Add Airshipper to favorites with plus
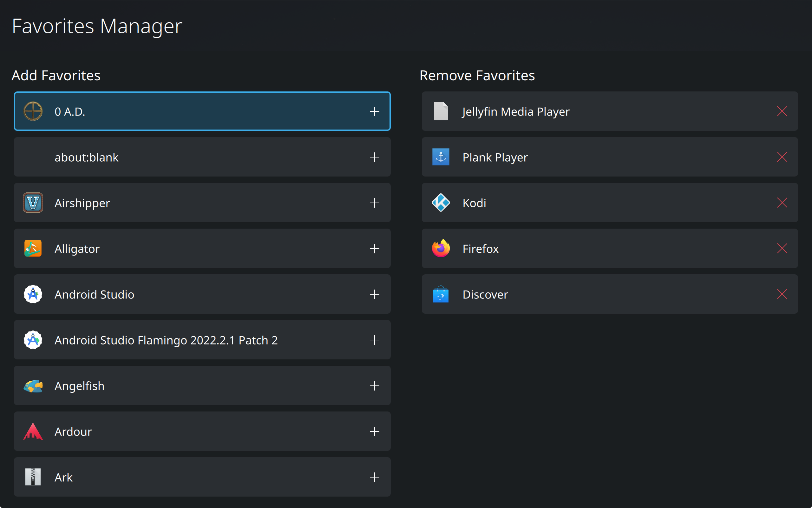The image size is (812, 508). coord(375,203)
